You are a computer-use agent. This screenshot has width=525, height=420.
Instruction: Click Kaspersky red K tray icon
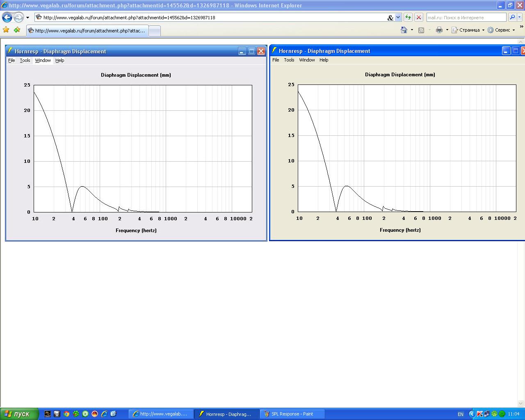tap(479, 414)
